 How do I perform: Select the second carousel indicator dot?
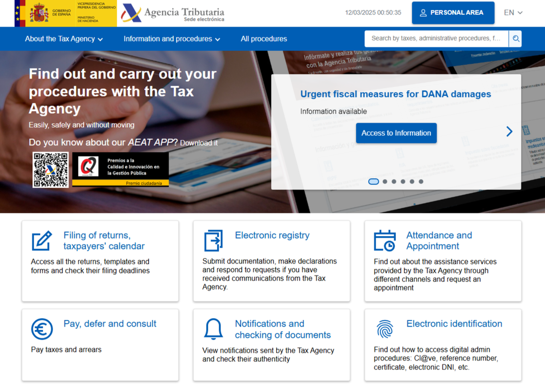[385, 181]
